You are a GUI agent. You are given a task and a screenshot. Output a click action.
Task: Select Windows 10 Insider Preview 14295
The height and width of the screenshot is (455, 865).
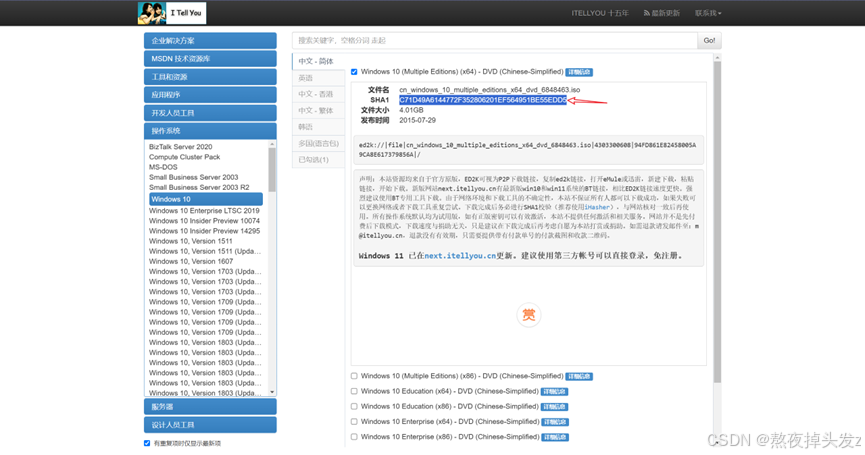click(204, 231)
